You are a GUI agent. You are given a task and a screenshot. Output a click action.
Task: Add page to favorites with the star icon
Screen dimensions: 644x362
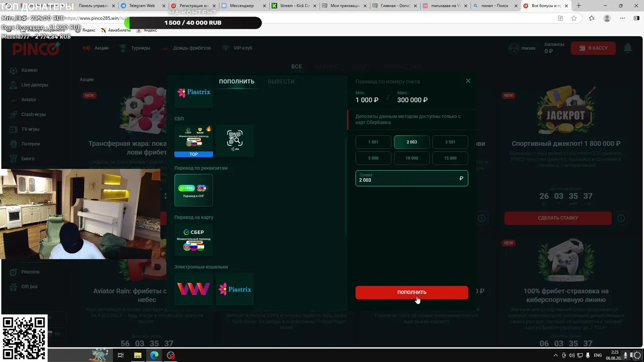(574, 18)
